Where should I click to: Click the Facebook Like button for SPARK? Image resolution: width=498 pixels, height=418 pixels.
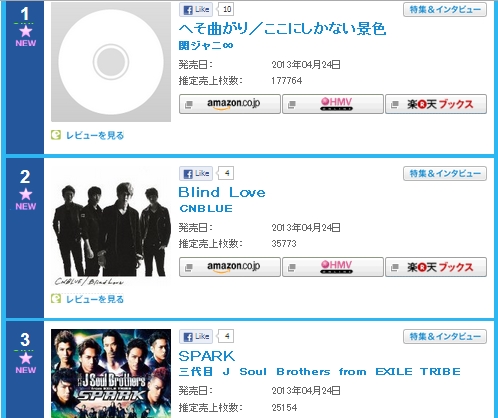pos(196,336)
